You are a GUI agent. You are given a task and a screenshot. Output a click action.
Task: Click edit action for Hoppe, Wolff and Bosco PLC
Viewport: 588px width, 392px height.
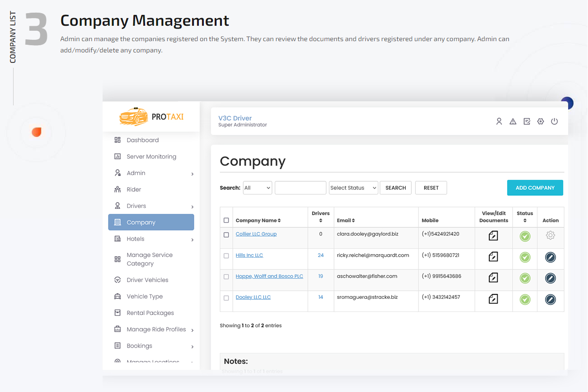pos(550,278)
